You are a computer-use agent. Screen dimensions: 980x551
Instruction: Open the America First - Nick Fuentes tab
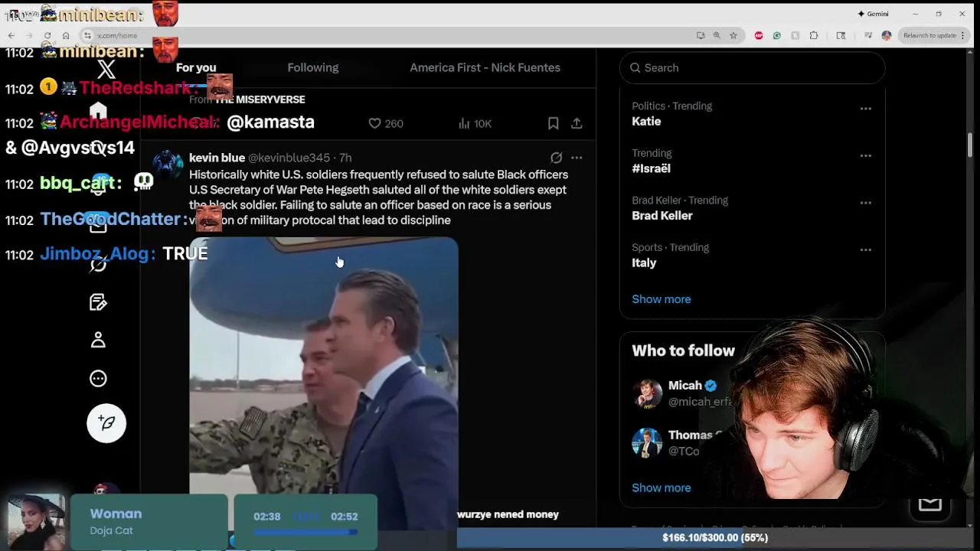tap(485, 67)
